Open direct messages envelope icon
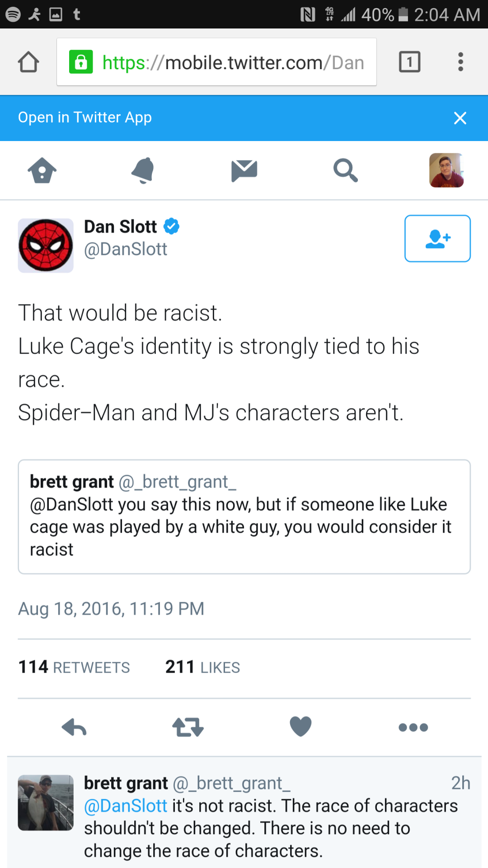This screenshot has width=488, height=868. tap(244, 170)
